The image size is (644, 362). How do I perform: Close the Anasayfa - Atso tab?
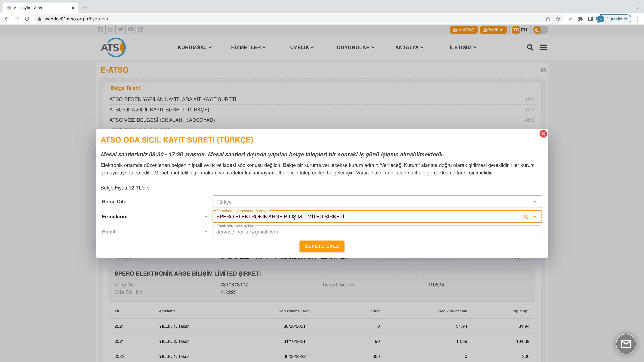click(73, 8)
